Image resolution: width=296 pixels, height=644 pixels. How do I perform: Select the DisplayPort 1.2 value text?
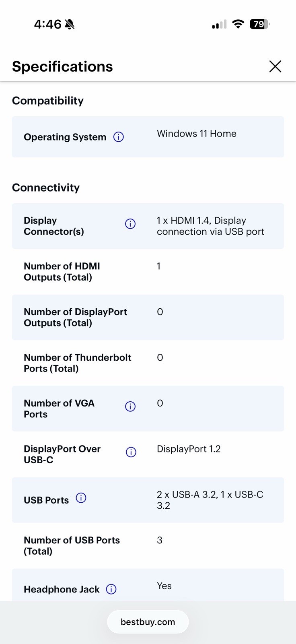(189, 449)
